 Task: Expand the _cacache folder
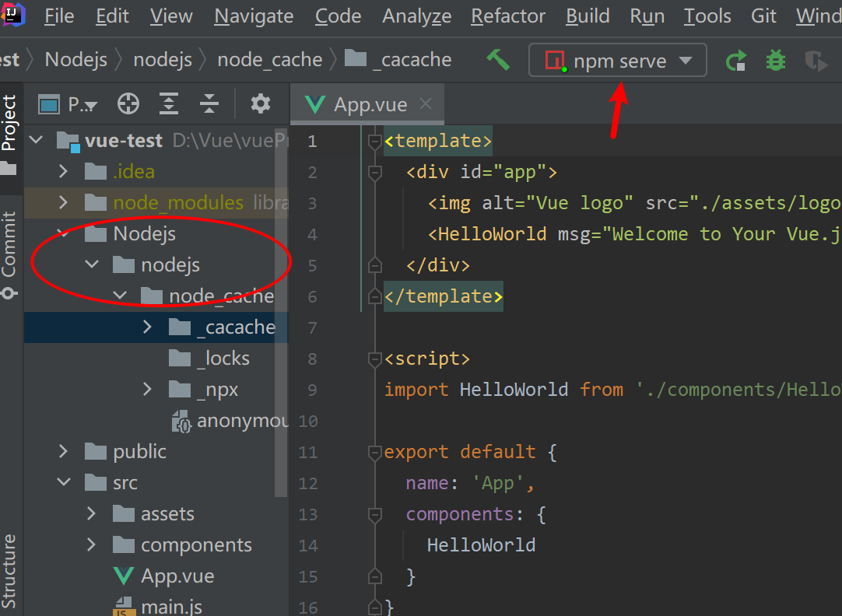[x=147, y=327]
